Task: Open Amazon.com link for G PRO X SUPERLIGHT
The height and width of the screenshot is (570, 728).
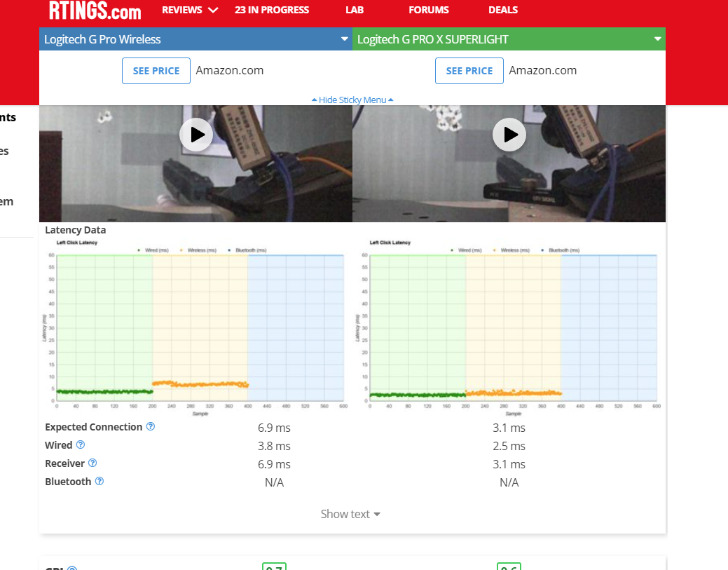Action: point(543,71)
